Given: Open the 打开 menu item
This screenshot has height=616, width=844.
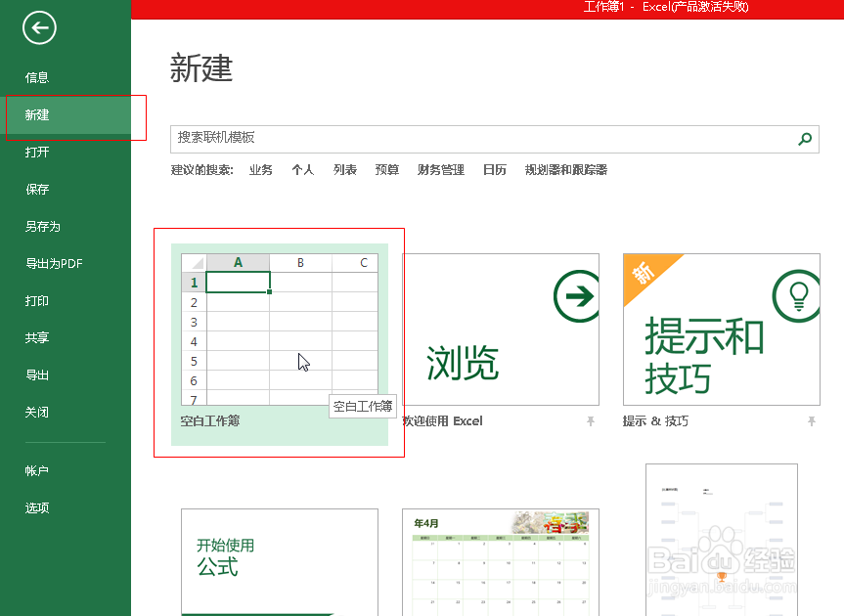Looking at the screenshot, I should [37, 153].
